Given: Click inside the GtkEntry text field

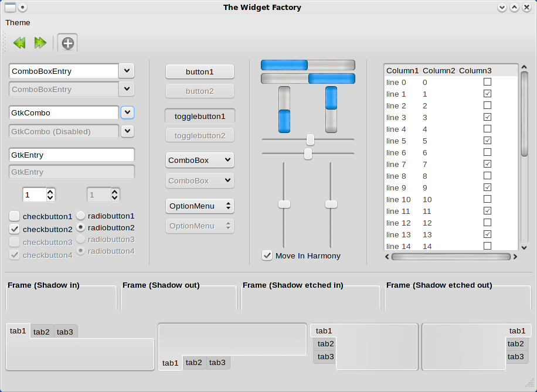Looking at the screenshot, I should pyautogui.click(x=72, y=155).
